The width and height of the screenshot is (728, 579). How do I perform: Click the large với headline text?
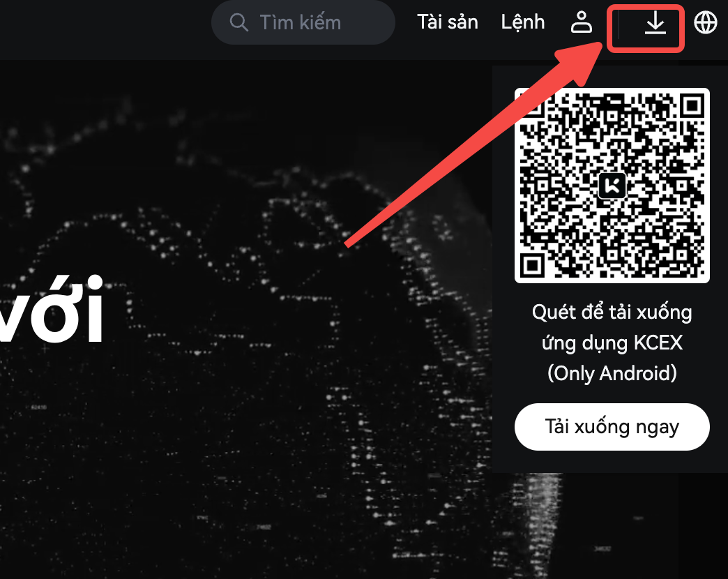pos(51,310)
